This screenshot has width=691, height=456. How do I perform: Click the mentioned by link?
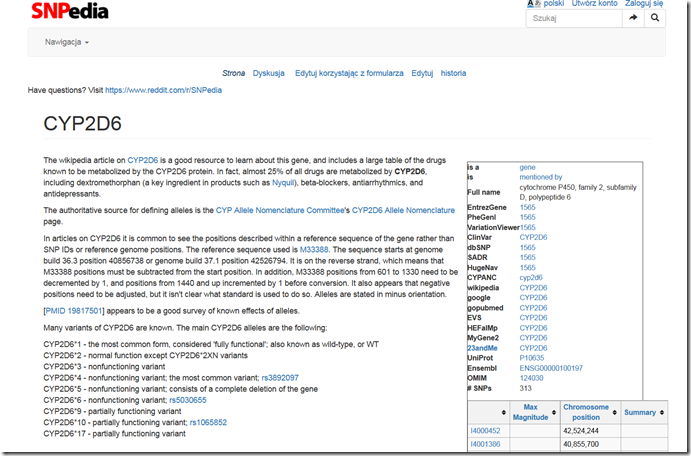(x=541, y=177)
